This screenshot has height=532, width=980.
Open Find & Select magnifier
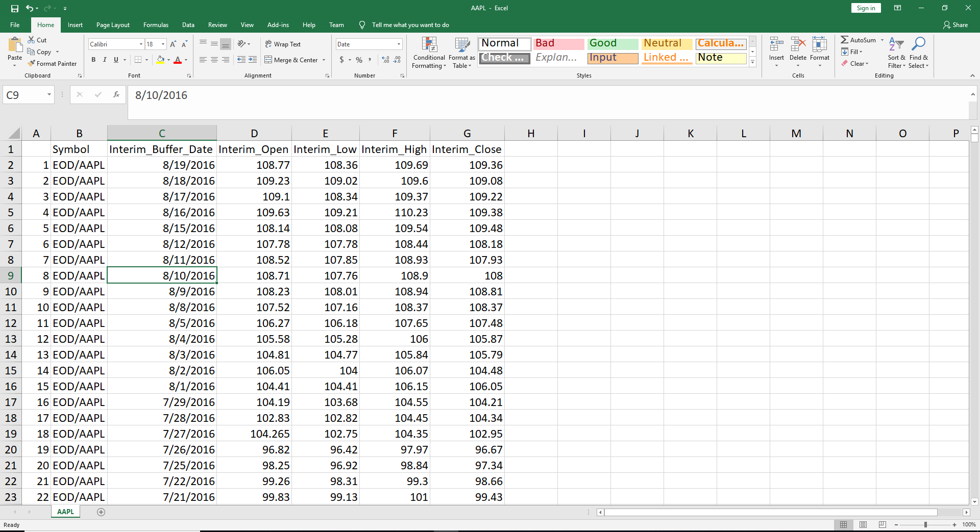pos(918,53)
